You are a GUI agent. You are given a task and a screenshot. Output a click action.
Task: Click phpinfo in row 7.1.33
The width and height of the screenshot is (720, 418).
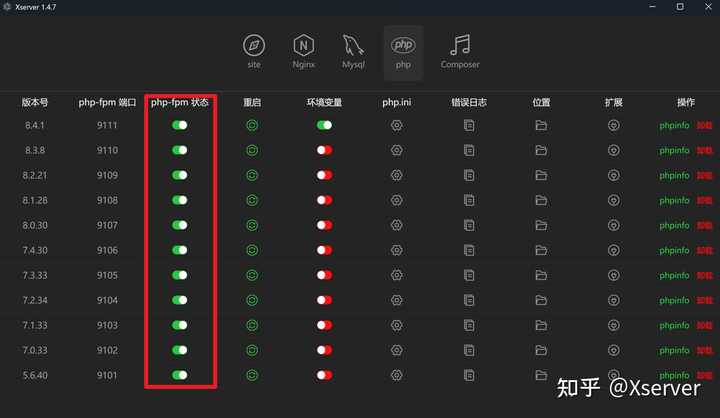point(674,326)
